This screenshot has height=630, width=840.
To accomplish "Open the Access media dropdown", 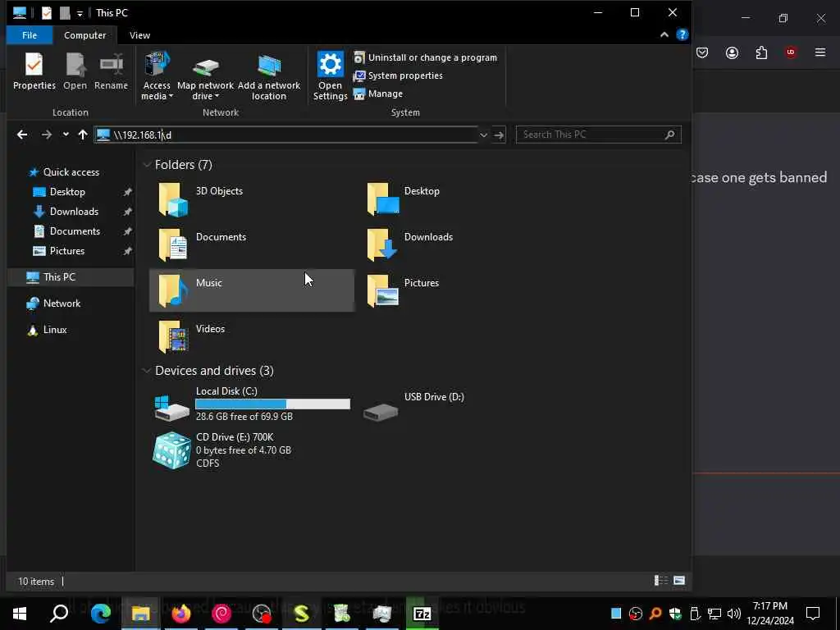I will coord(157,75).
